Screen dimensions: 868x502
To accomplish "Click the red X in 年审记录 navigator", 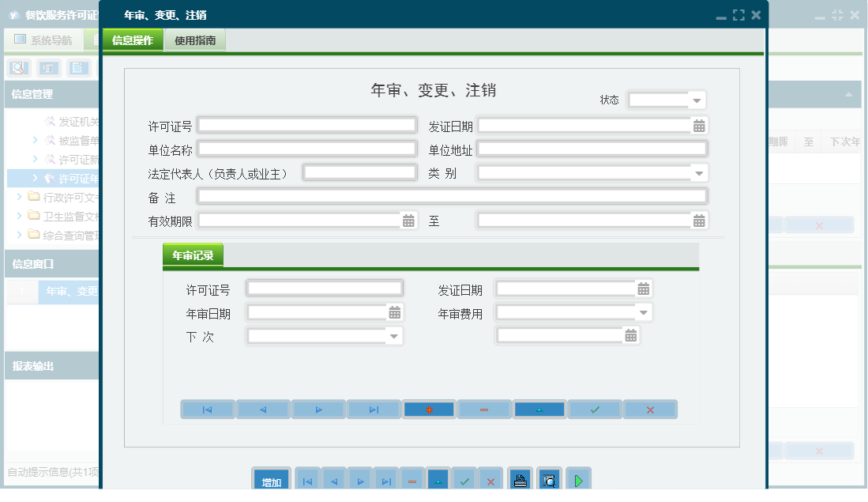I will pyautogui.click(x=650, y=410).
